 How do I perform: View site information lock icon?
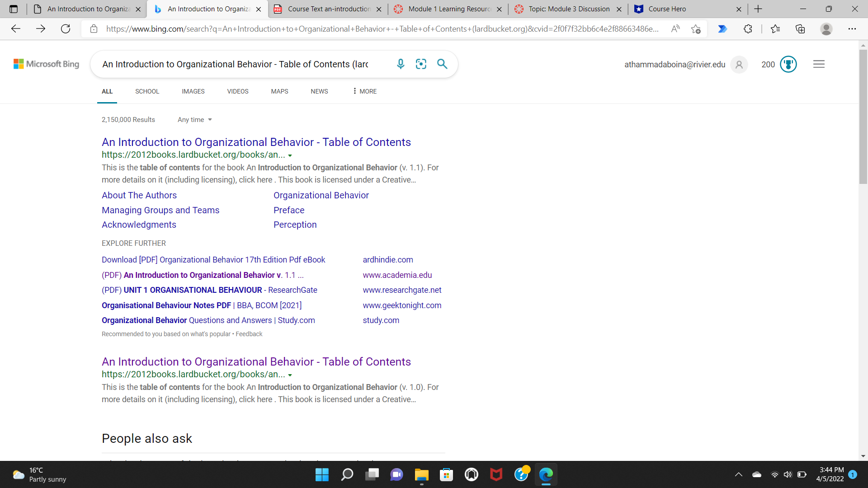[x=94, y=29]
